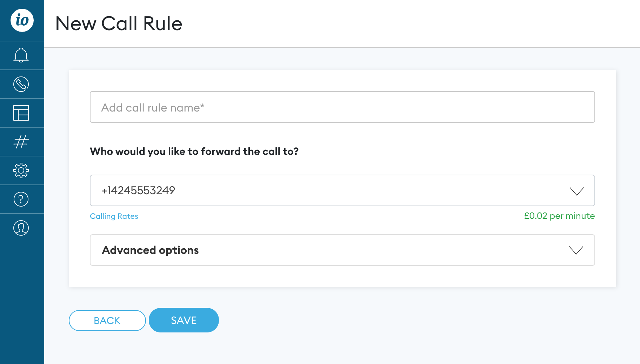Open the help question mark icon
The height and width of the screenshot is (364, 640).
(x=21, y=199)
